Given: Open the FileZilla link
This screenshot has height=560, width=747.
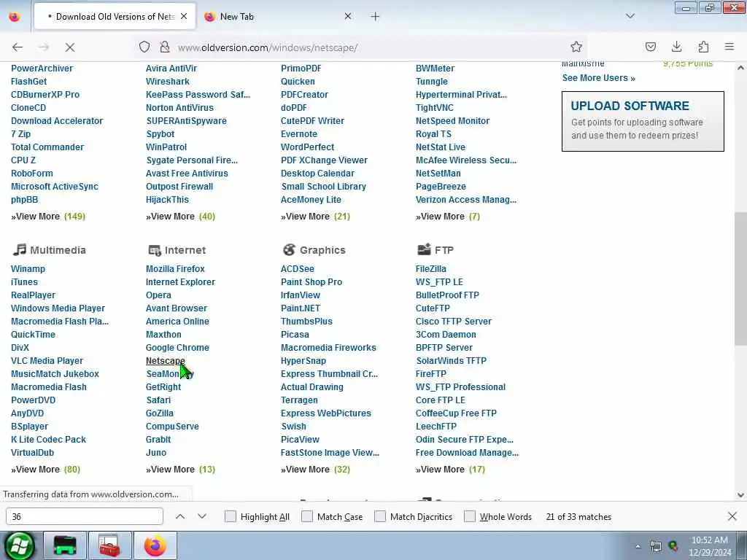Looking at the screenshot, I should pos(430,269).
